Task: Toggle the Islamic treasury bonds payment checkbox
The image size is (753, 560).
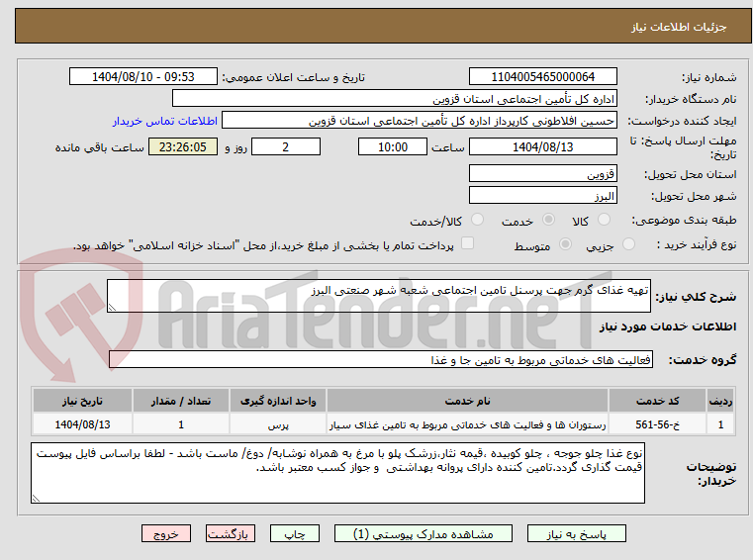Action: tap(467, 243)
